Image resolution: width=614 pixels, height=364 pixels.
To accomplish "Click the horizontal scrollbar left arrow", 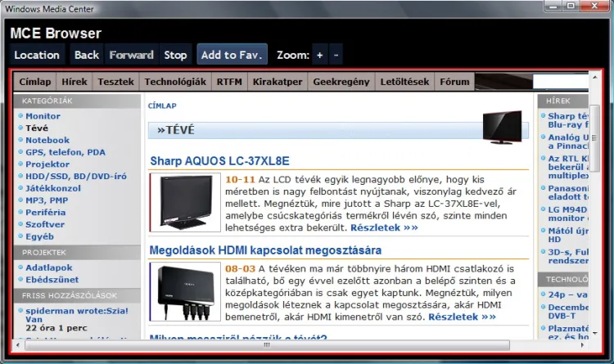I will point(18,345).
